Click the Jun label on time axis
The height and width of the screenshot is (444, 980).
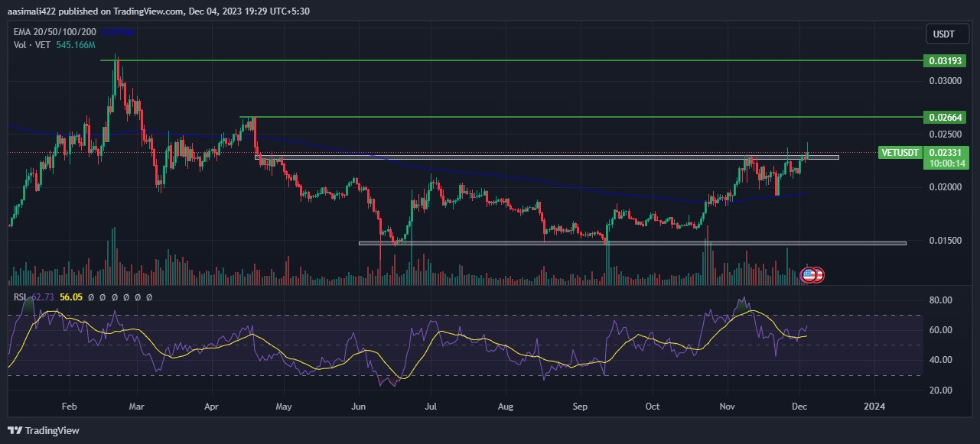[358, 407]
